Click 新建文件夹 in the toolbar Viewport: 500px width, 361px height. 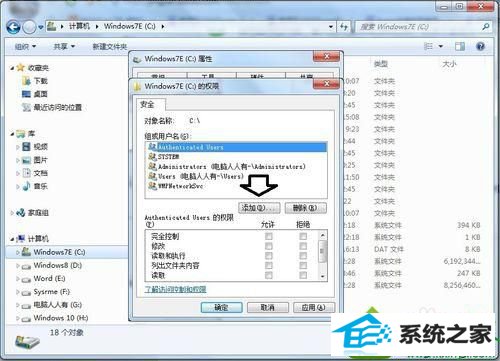(110, 47)
